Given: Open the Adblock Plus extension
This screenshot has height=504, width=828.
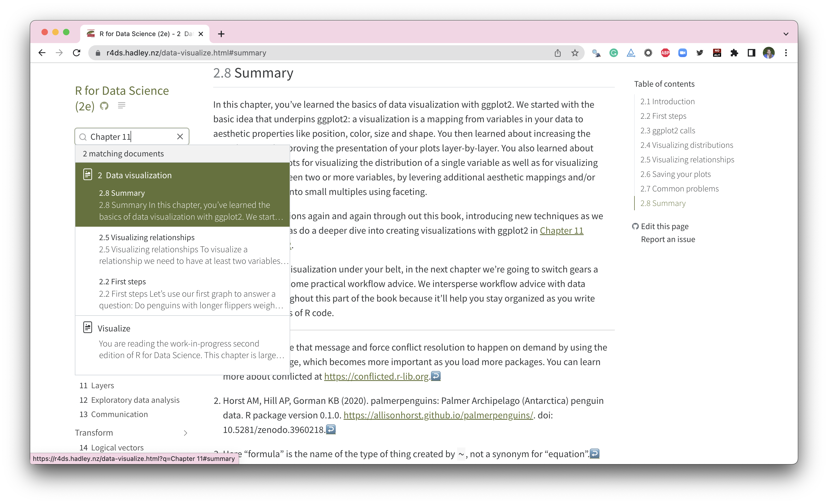Looking at the screenshot, I should (x=666, y=53).
